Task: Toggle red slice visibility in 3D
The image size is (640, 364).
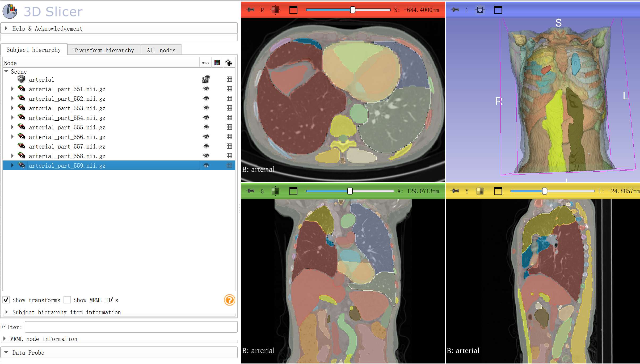Action: click(x=275, y=10)
